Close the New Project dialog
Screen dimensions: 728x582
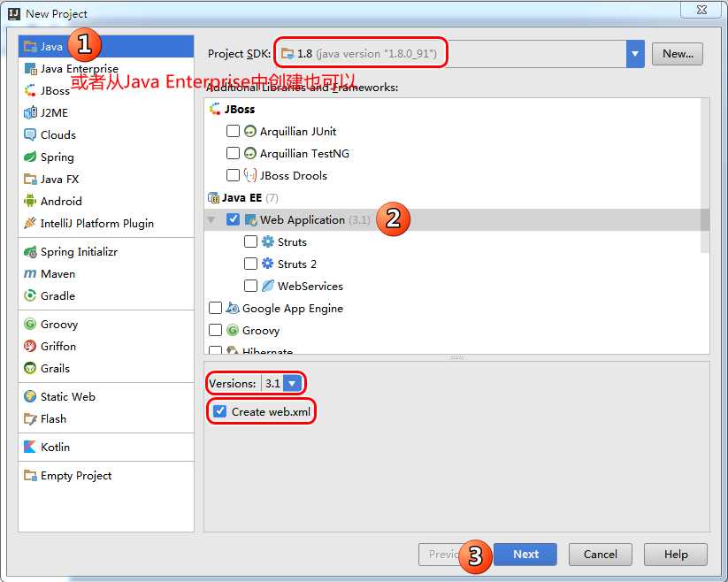[x=701, y=9]
